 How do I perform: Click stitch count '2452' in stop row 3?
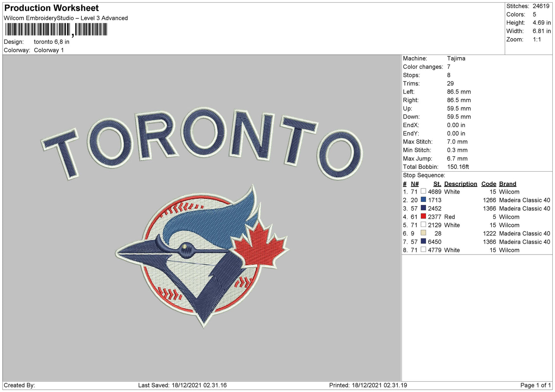point(435,209)
